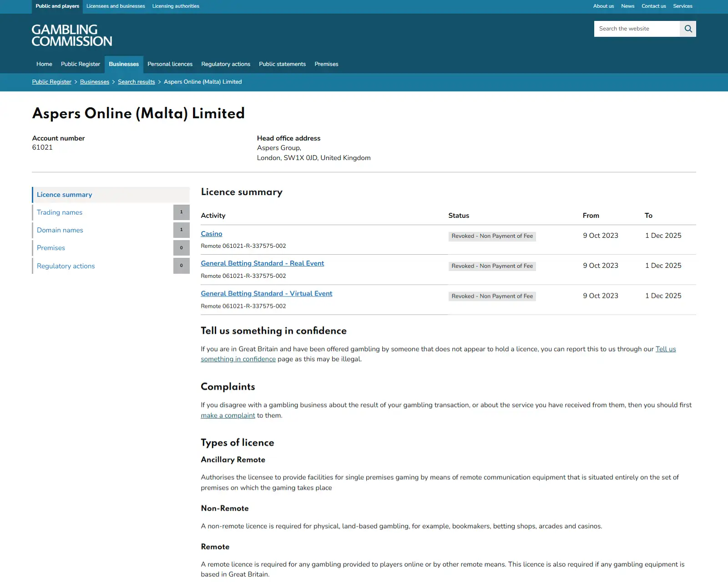Click the Activity column header
Viewport: 728px width, 583px height.
pos(213,216)
